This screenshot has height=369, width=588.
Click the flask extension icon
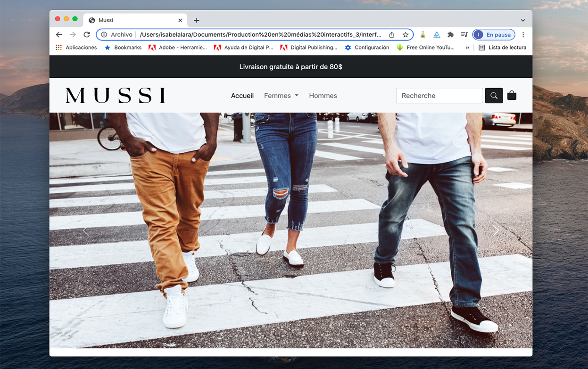coord(423,34)
